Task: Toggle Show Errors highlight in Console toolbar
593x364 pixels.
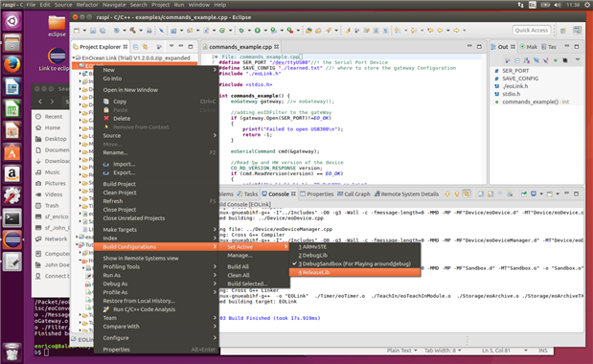Action: coord(467,193)
